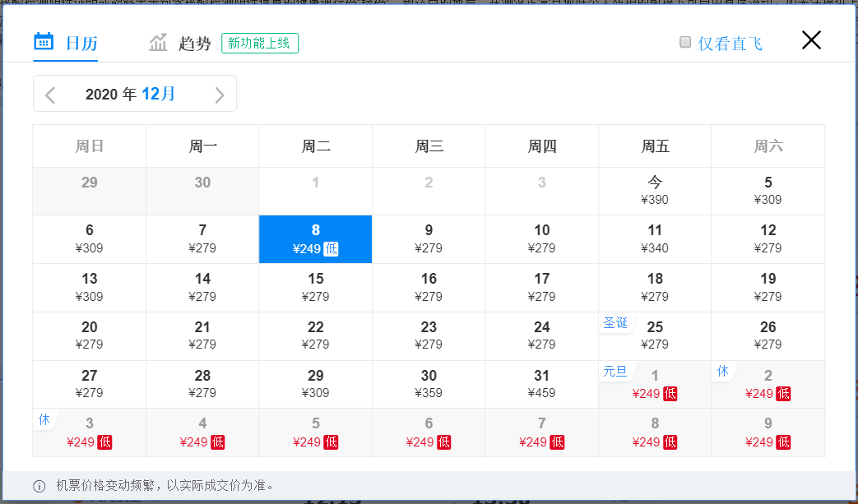
Task: Click the 新功能上线 badge
Action: [x=260, y=44]
